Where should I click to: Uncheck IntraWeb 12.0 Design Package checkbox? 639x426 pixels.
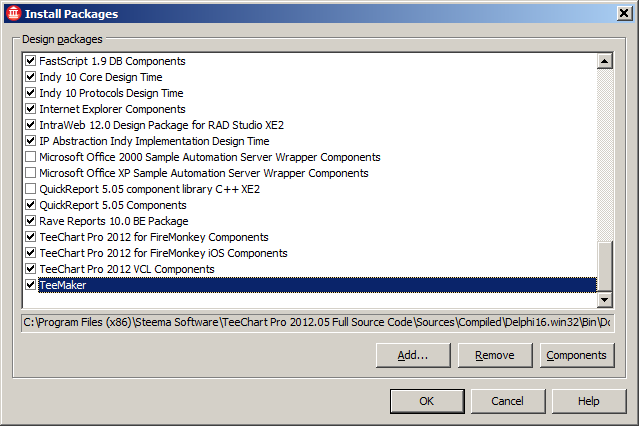point(31,125)
